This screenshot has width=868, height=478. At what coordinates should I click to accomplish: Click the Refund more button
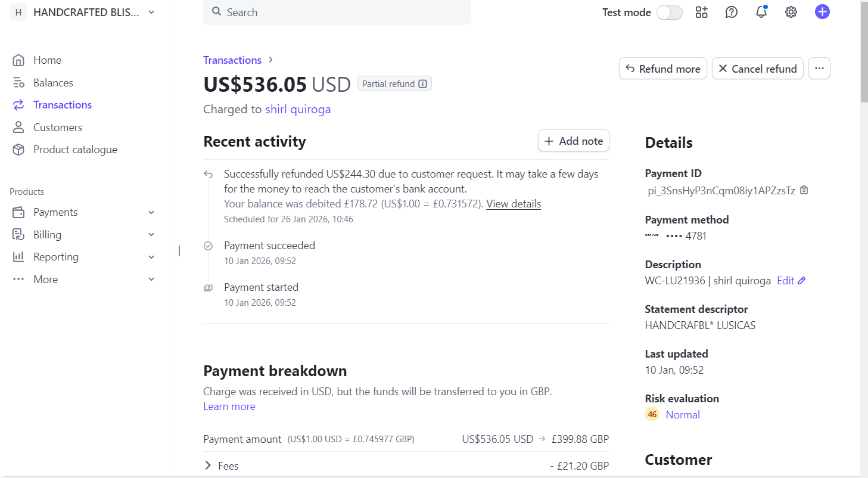coord(663,69)
